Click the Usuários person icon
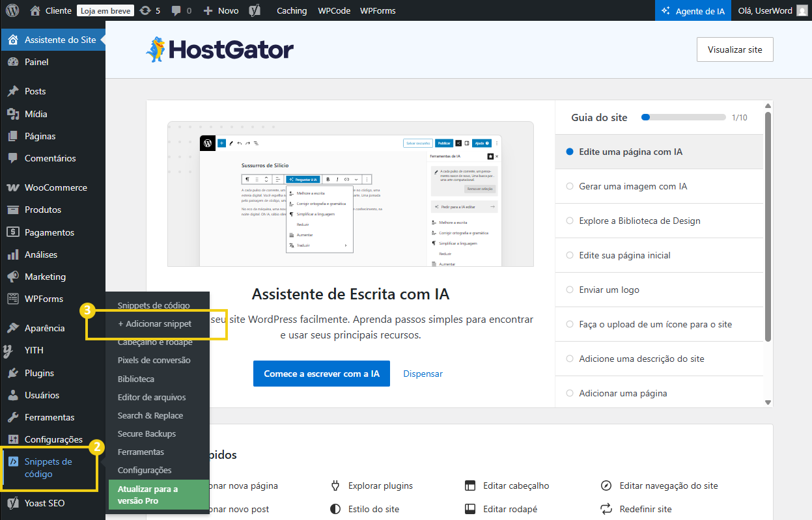 click(x=13, y=395)
